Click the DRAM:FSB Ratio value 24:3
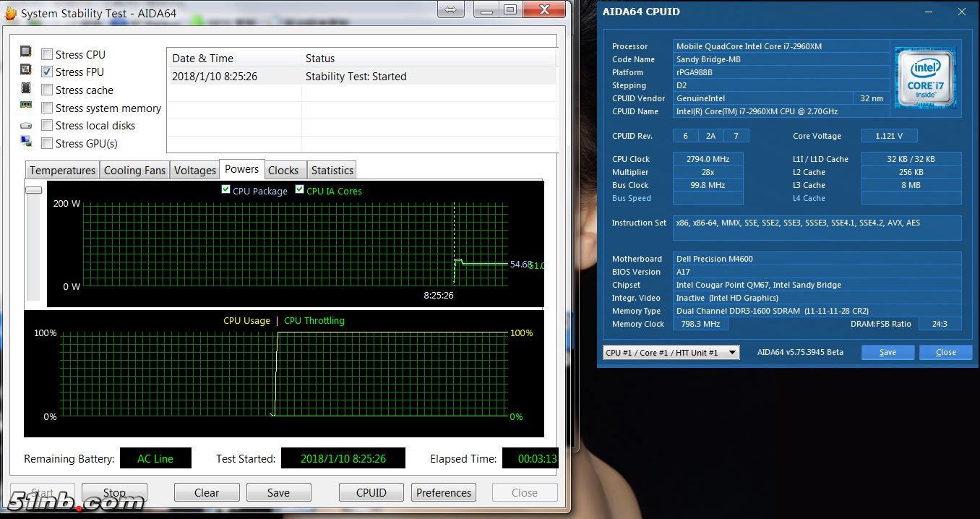 940,324
